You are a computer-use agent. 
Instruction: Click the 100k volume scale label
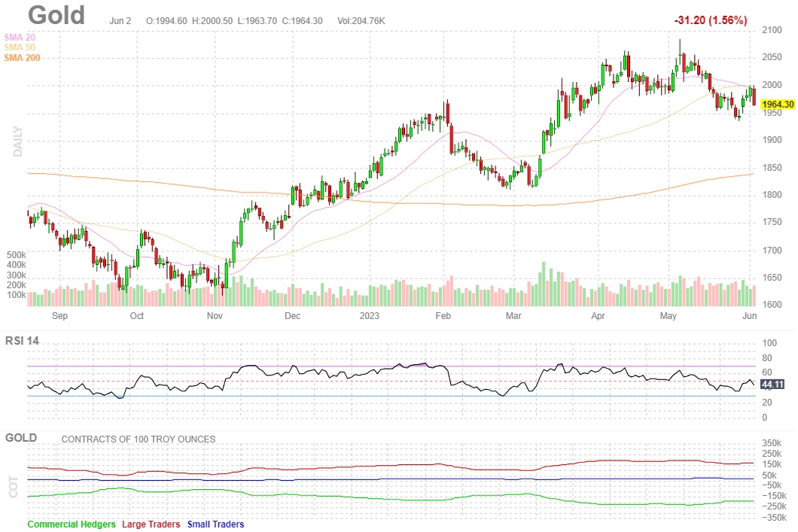pos(17,295)
